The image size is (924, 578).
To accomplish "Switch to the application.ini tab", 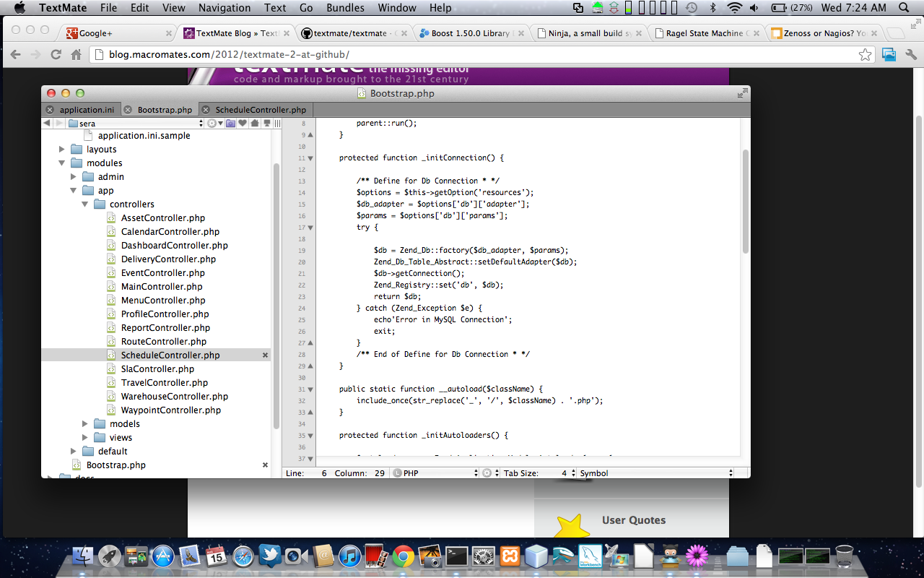I will pyautogui.click(x=87, y=110).
